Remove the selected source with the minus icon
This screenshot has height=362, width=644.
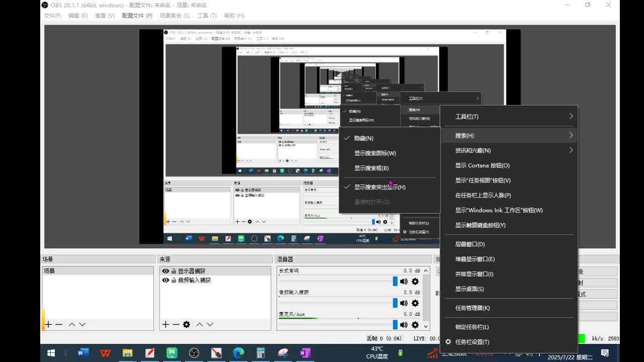point(176,324)
